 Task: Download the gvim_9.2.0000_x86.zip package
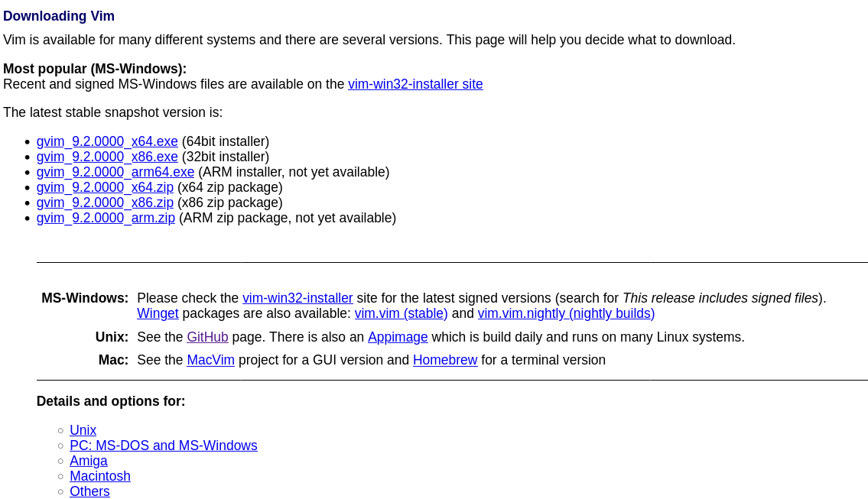[105, 203]
